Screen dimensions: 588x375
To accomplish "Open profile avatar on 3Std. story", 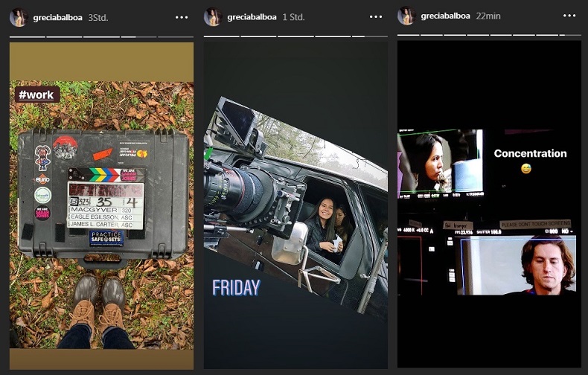I will (x=19, y=17).
